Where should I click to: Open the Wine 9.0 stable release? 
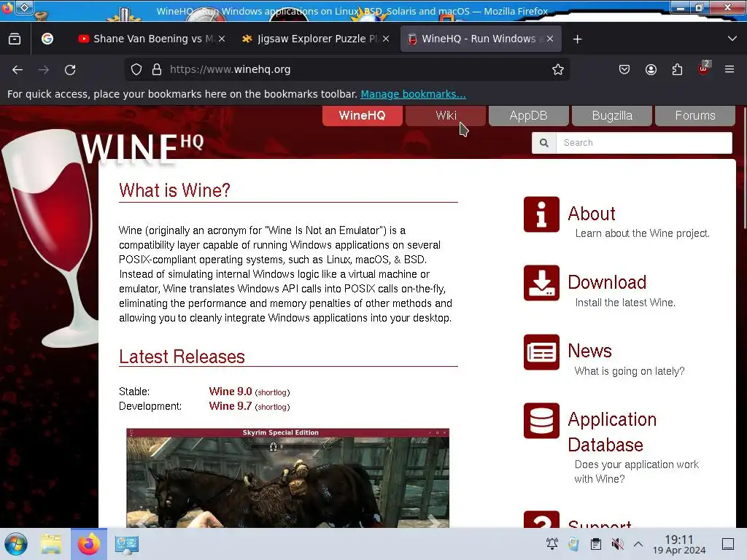point(230,392)
